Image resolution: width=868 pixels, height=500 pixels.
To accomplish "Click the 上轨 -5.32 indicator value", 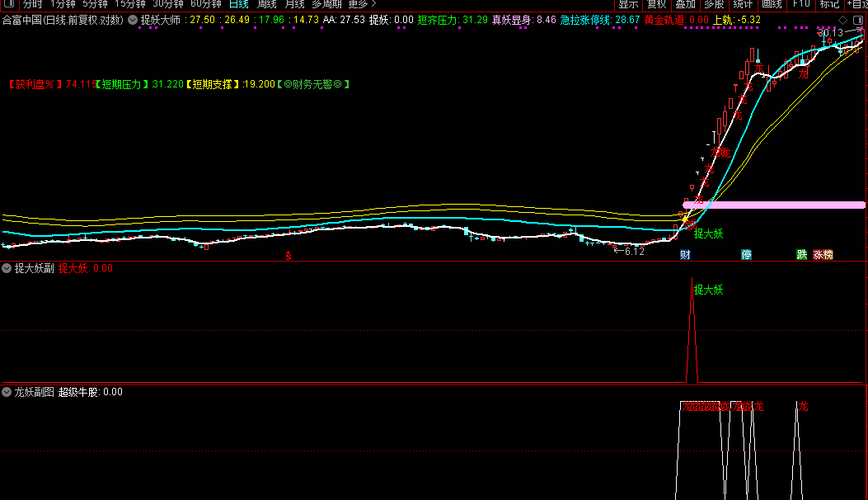I will 737,20.
